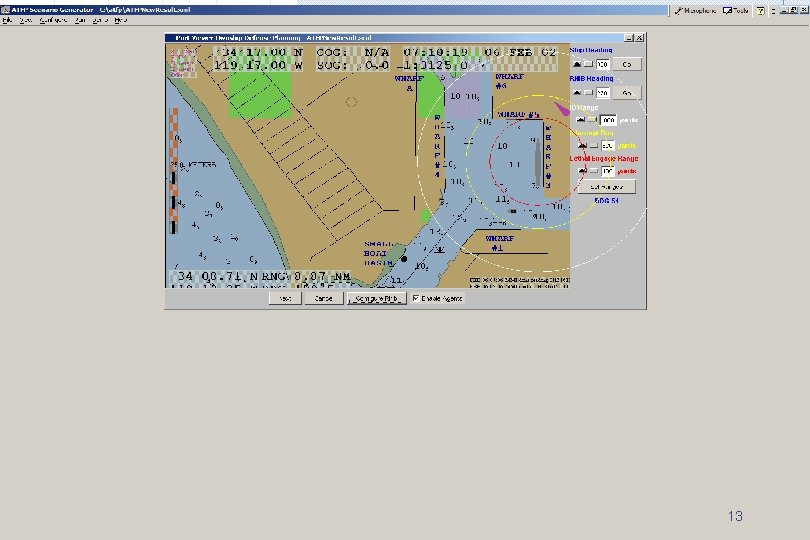Click the light gray icon button under Intercept Ring

594,146
